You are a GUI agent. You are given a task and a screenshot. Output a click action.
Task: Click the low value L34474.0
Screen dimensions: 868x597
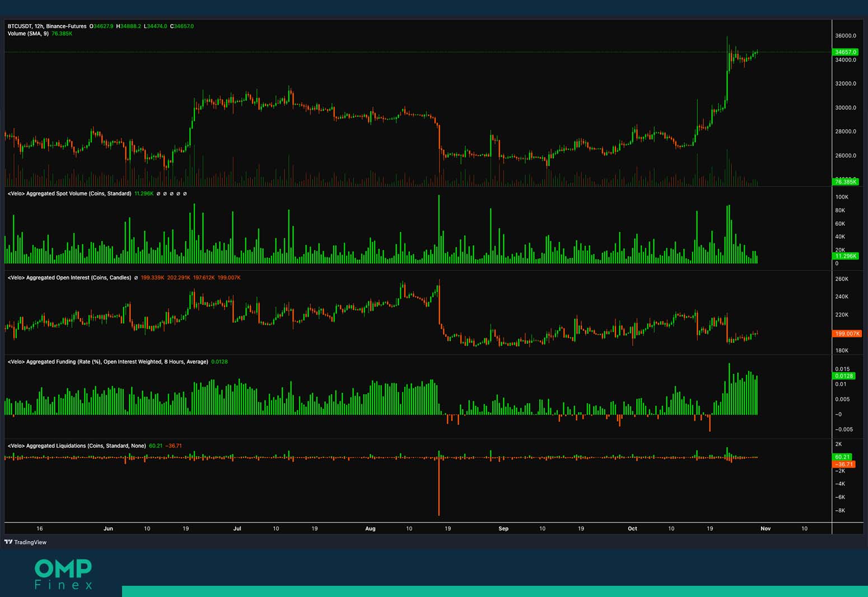tap(156, 26)
